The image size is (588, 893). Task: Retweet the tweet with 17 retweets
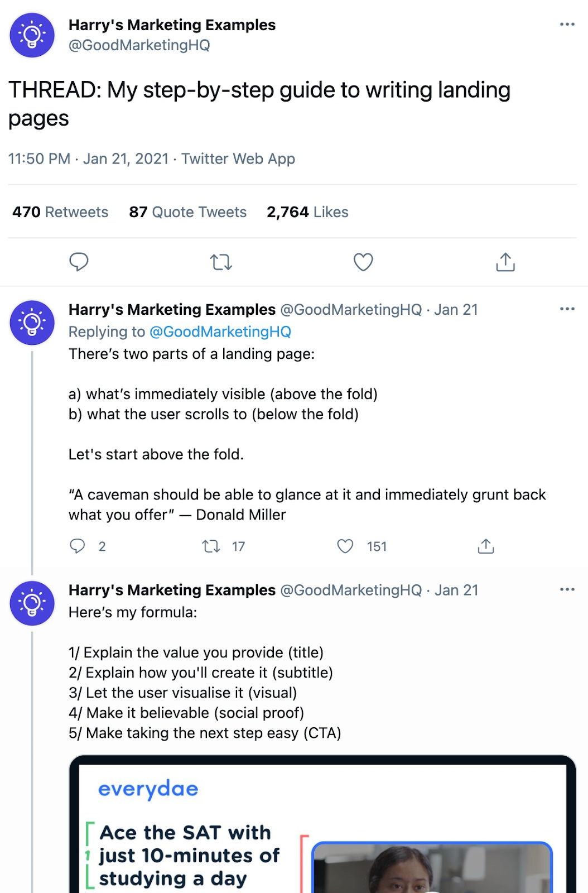click(x=211, y=546)
